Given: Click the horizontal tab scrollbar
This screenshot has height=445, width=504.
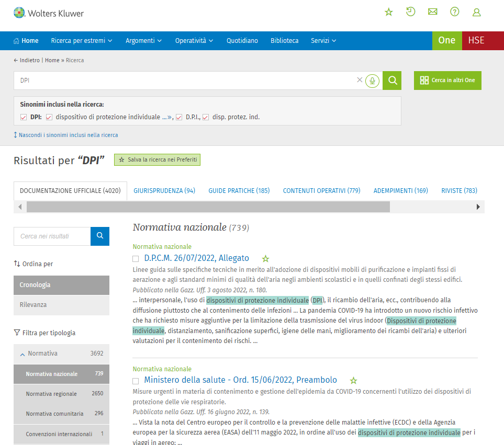Looking at the screenshot, I should (208, 207).
